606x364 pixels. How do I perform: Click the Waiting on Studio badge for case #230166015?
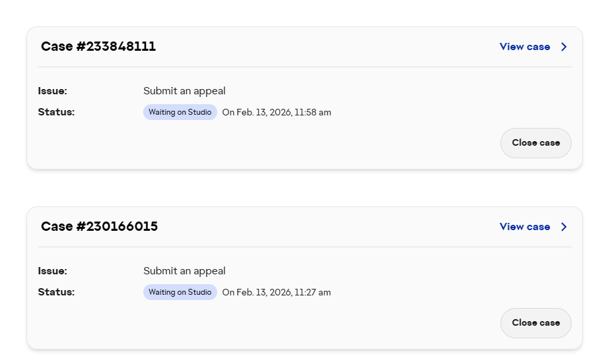click(x=180, y=292)
